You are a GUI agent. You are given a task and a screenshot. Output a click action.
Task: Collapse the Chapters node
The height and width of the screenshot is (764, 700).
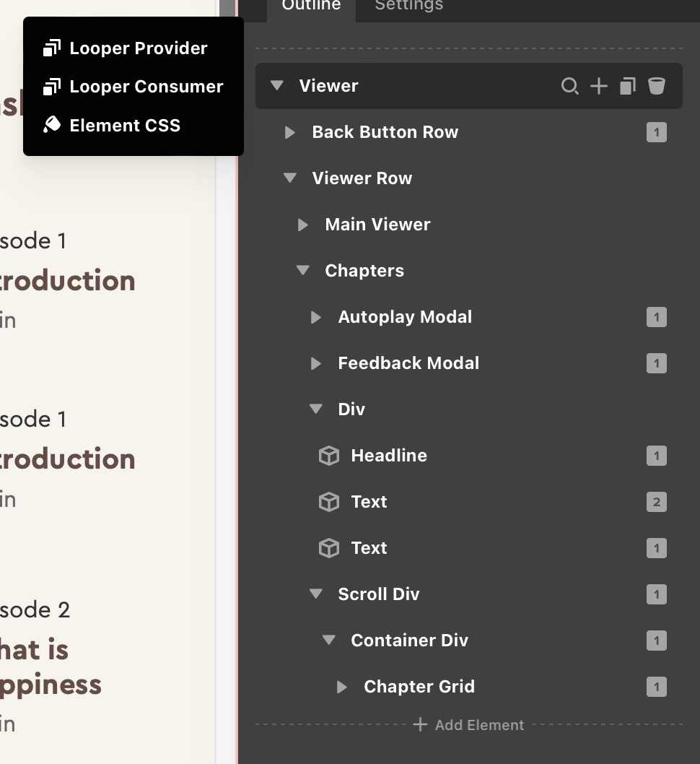pyautogui.click(x=303, y=270)
